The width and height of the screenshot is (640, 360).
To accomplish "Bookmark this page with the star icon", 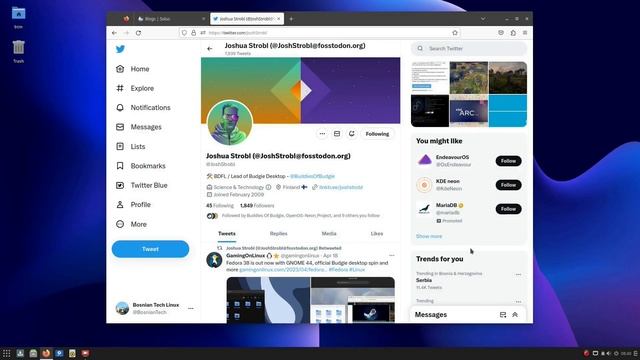I will pyautogui.click(x=455, y=33).
